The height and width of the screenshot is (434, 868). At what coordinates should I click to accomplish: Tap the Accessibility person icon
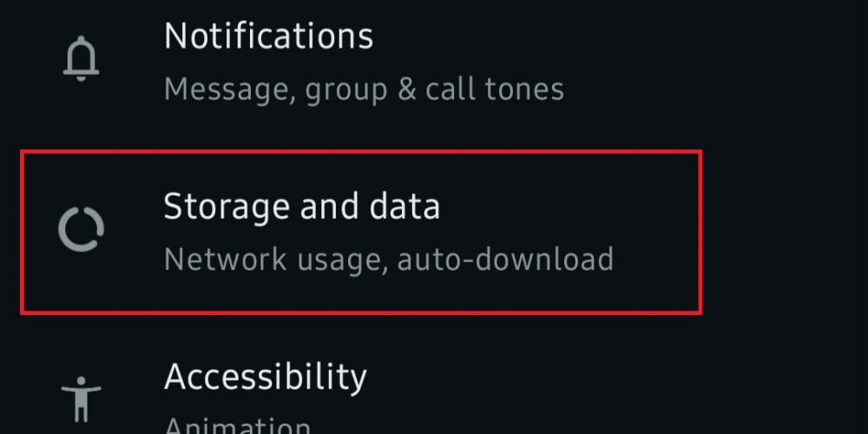click(82, 399)
